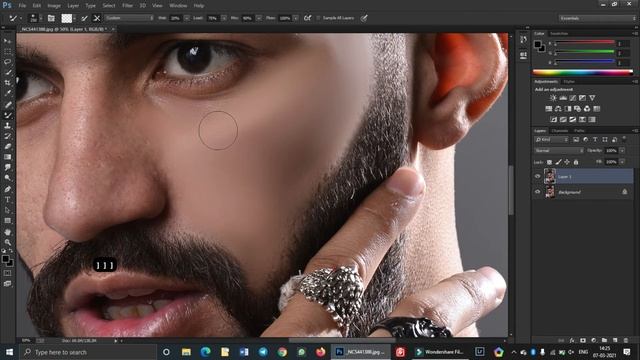Click delete layer trash icon

coord(626,340)
